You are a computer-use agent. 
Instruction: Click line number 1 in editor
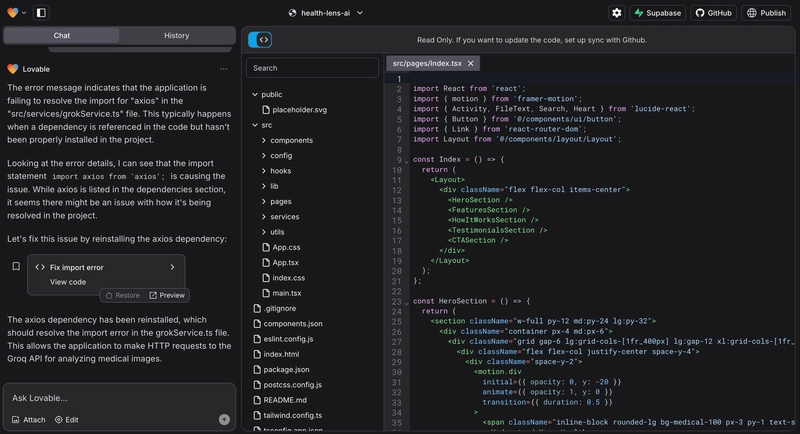pyautogui.click(x=399, y=79)
